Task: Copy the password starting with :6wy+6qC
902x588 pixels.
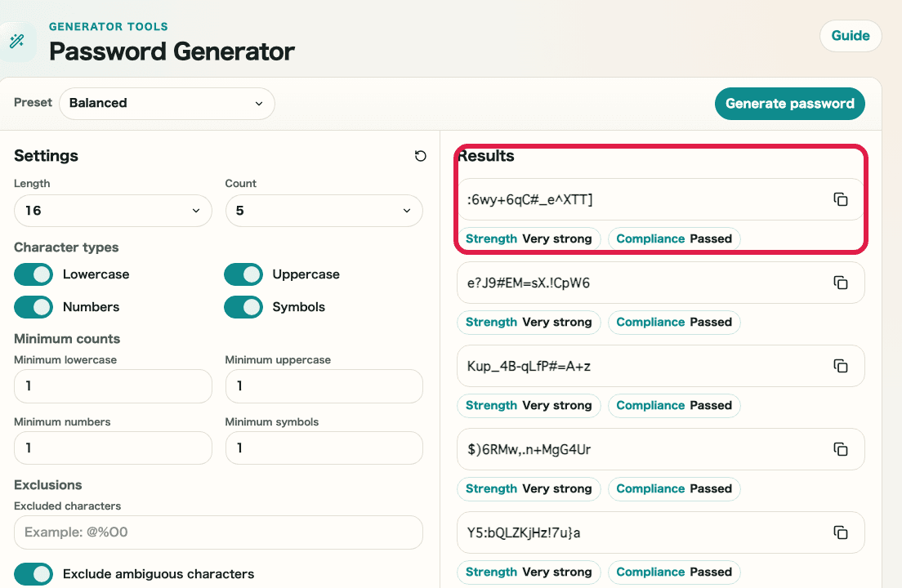Action: point(840,199)
